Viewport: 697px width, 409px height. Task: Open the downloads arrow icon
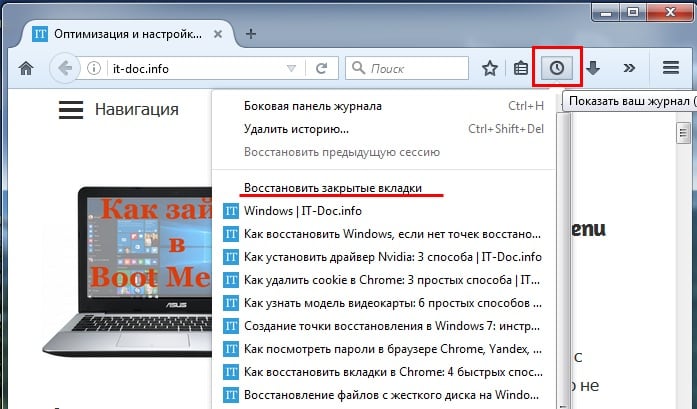(x=593, y=69)
